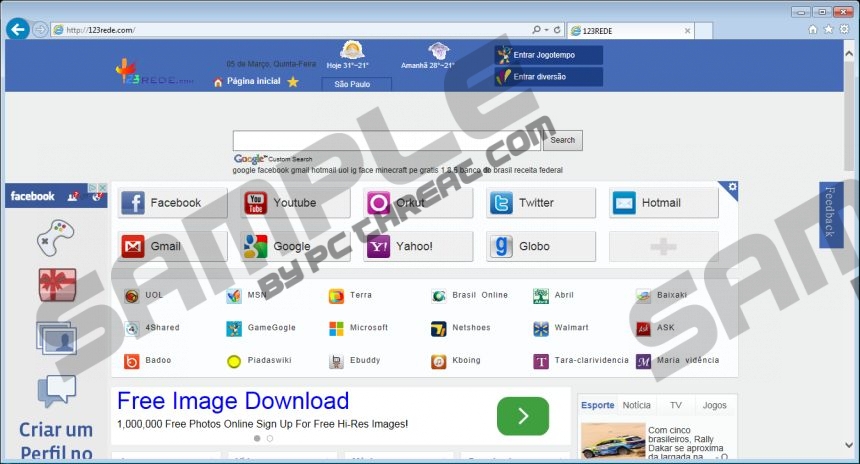Click the Google custom search input field
860x464 pixels.
click(x=386, y=140)
